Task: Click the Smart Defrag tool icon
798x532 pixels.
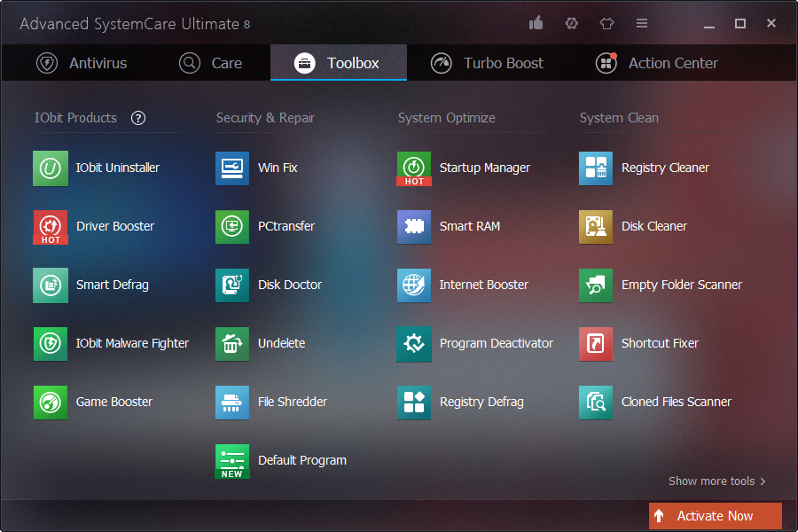Action: (51, 286)
